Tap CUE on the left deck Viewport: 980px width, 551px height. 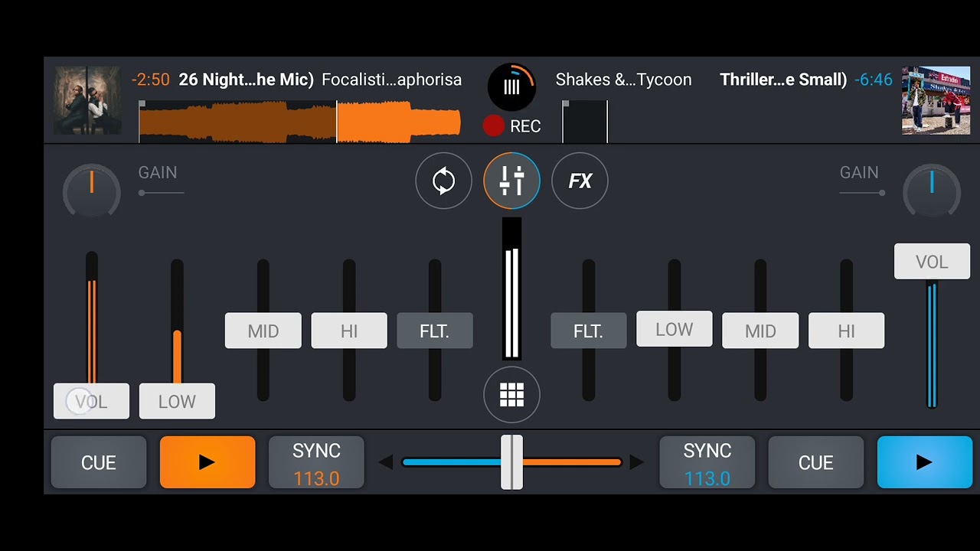(x=99, y=462)
